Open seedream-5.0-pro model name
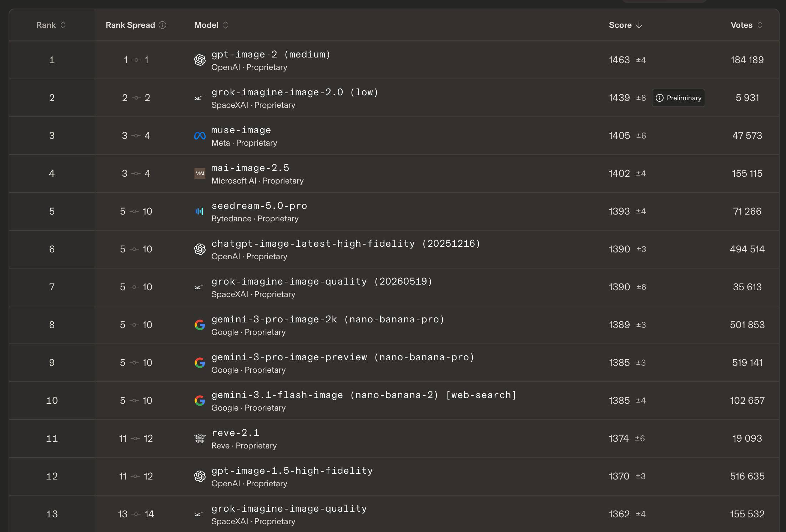The height and width of the screenshot is (532, 786). point(259,206)
